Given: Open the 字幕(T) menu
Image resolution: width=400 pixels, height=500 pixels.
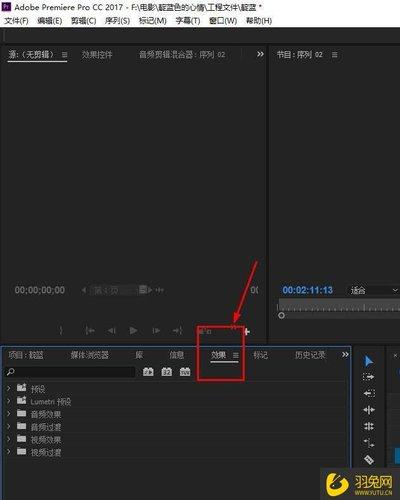Looking at the screenshot, I should click(188, 21).
